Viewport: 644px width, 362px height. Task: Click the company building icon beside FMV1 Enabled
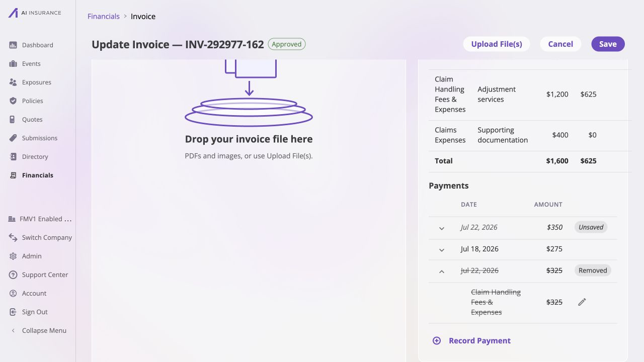pyautogui.click(x=12, y=219)
